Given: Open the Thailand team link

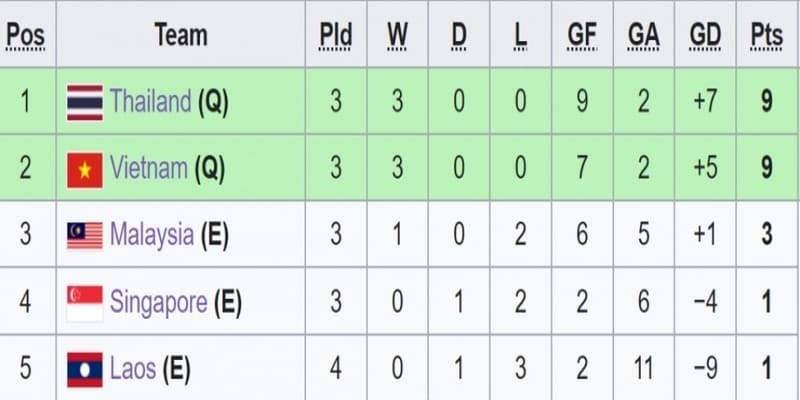Looking at the screenshot, I should 151,101.
